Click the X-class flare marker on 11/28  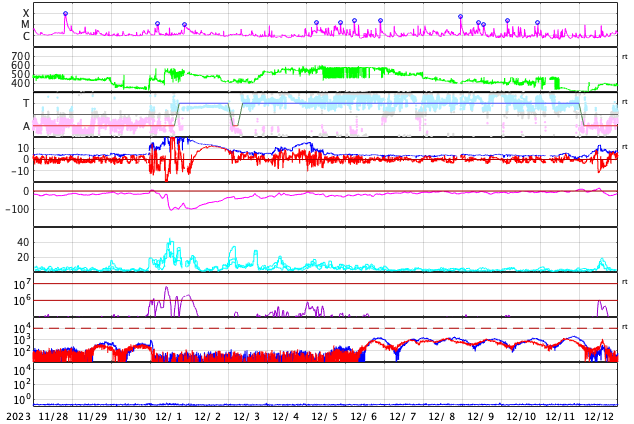point(66,14)
